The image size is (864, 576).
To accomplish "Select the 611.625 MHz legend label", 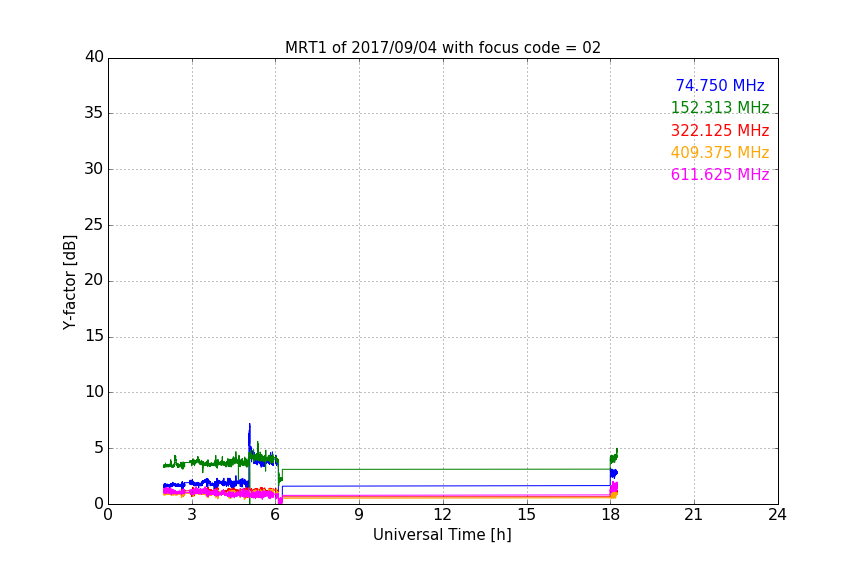I will 720,174.
